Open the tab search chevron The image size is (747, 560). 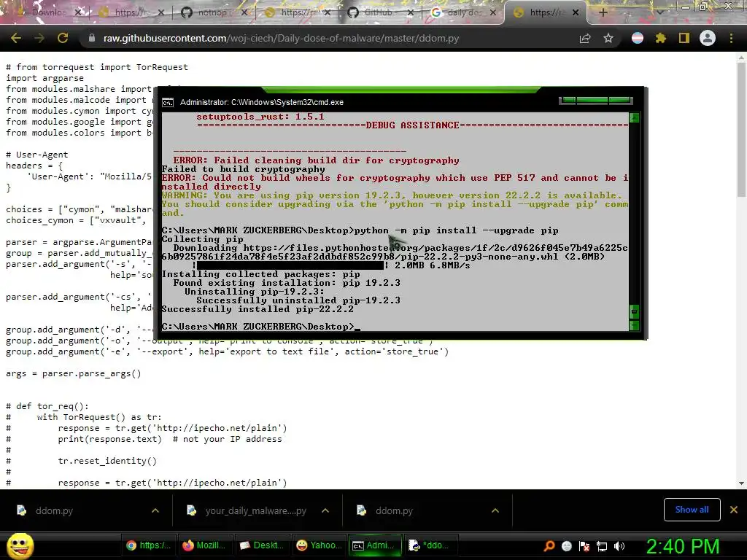pos(659,12)
